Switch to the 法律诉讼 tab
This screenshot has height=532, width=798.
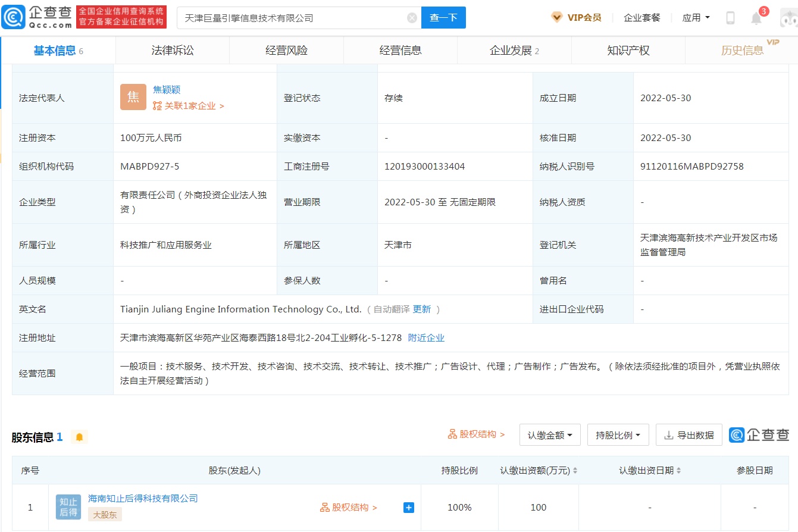(x=173, y=51)
